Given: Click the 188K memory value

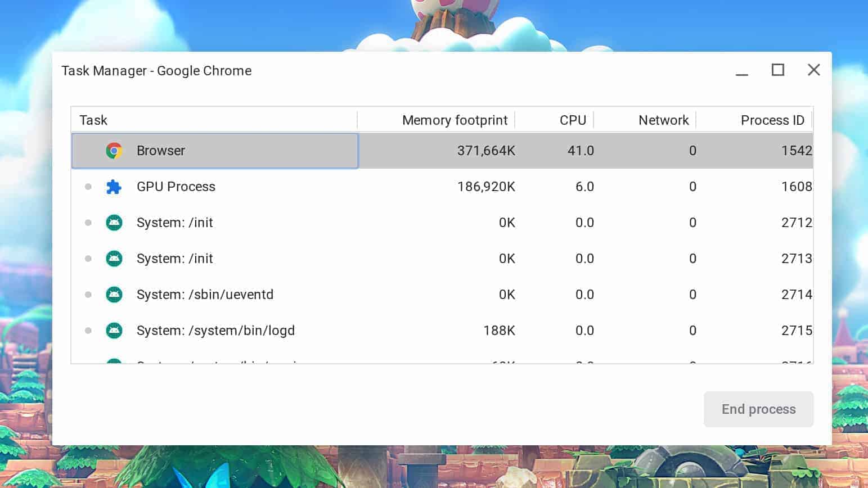Looking at the screenshot, I should click(499, 331).
